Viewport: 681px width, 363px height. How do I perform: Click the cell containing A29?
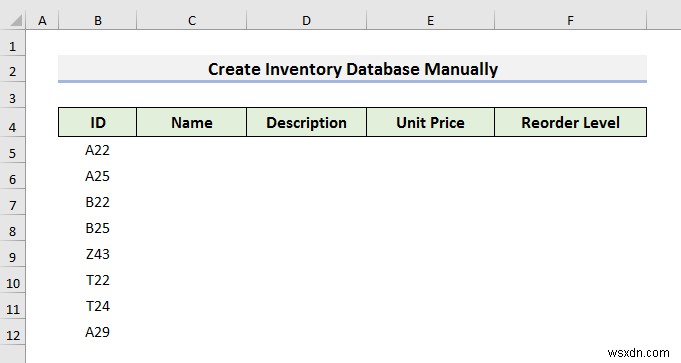[x=98, y=333]
